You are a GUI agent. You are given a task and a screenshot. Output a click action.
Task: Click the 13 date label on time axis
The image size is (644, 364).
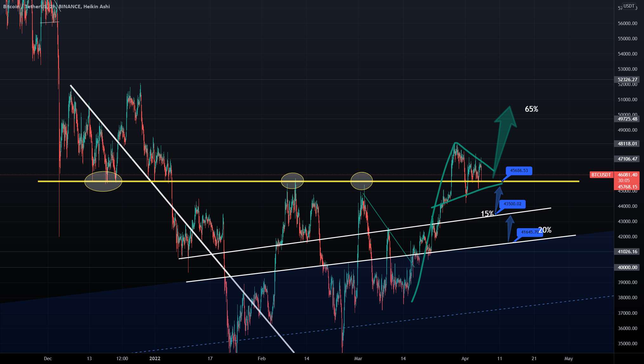pyautogui.click(x=89, y=359)
